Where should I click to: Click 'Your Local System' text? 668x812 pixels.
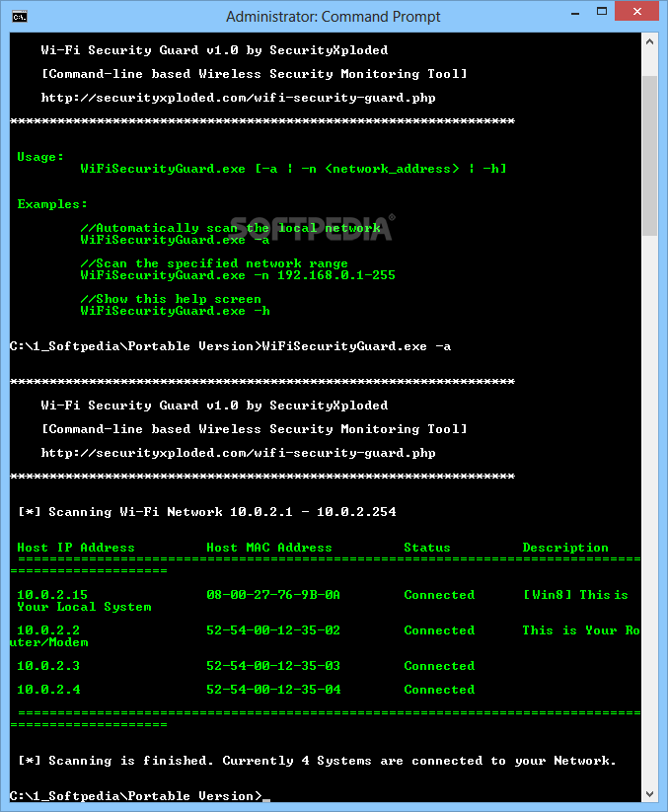(85, 607)
